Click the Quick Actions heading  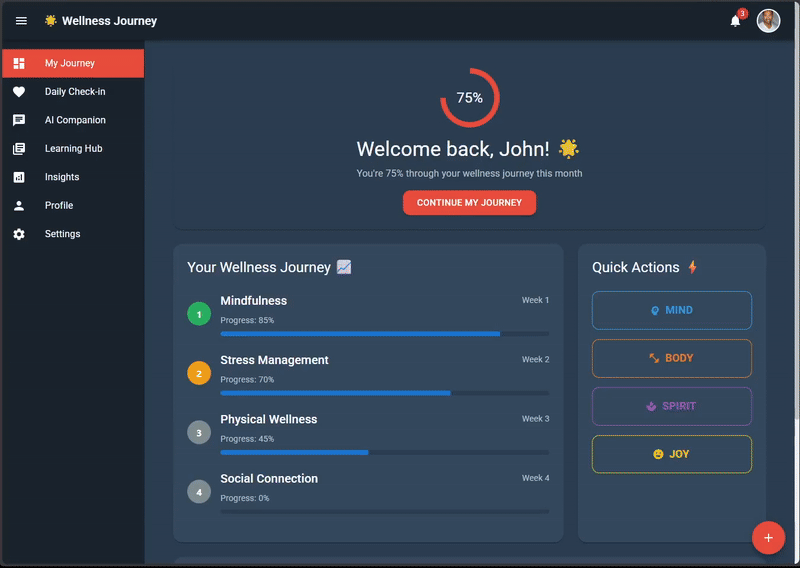pyautogui.click(x=636, y=267)
